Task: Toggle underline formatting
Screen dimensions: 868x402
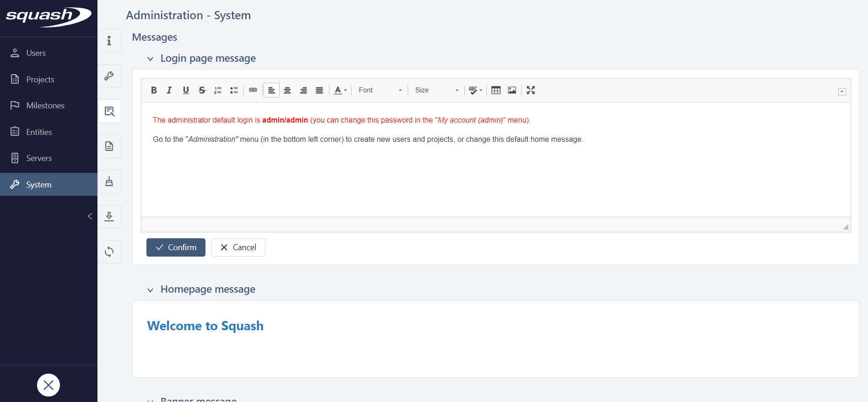Action: tap(186, 90)
